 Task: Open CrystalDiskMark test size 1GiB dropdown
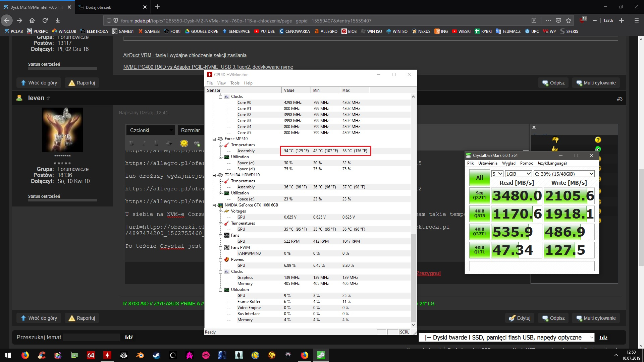(x=518, y=174)
